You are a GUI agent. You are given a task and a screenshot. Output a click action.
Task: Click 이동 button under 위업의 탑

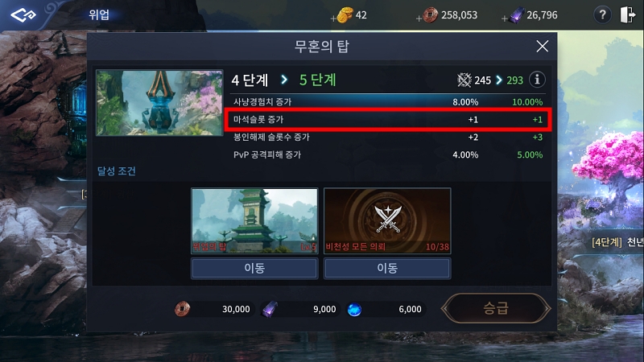[x=254, y=269]
